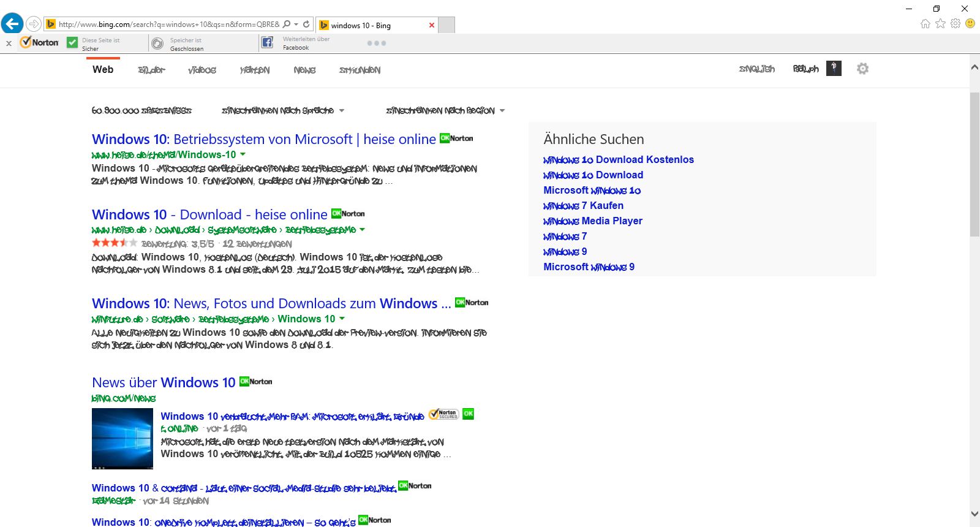Click the page scrollbar up arrow
Image resolution: width=980 pixels, height=527 pixels.
pos(974,67)
